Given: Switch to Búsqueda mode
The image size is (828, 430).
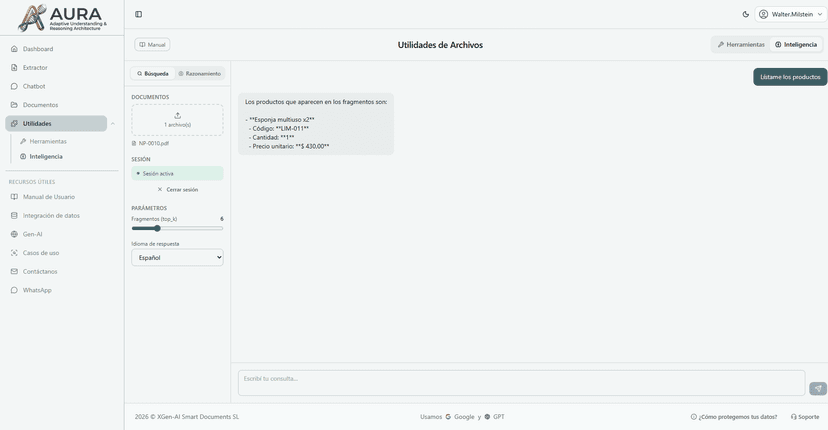Looking at the screenshot, I should point(153,74).
